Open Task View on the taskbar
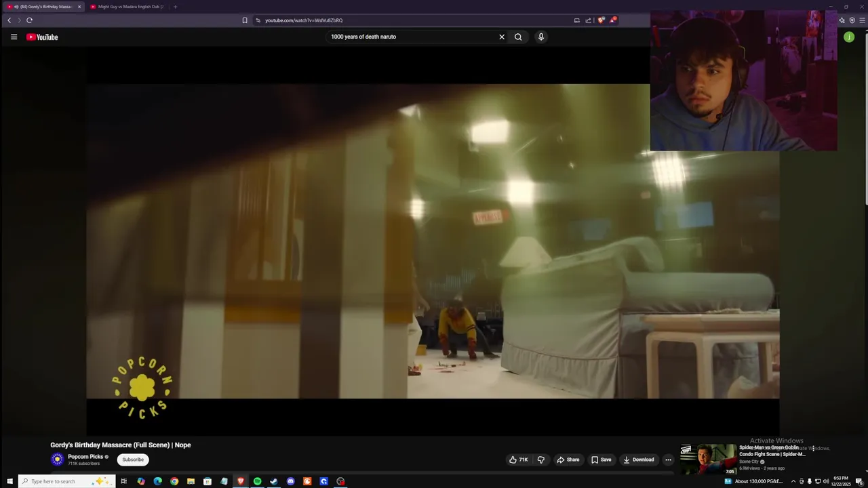The width and height of the screenshot is (868, 488). click(123, 481)
